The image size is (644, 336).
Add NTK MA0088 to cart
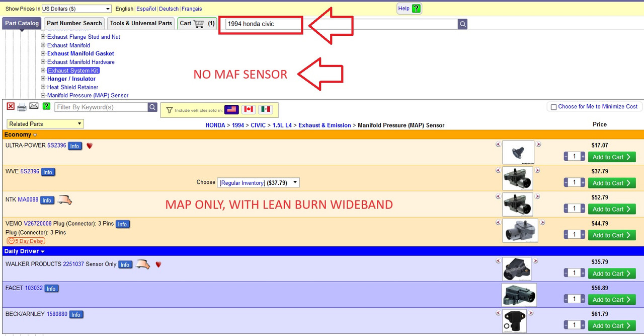click(x=612, y=209)
